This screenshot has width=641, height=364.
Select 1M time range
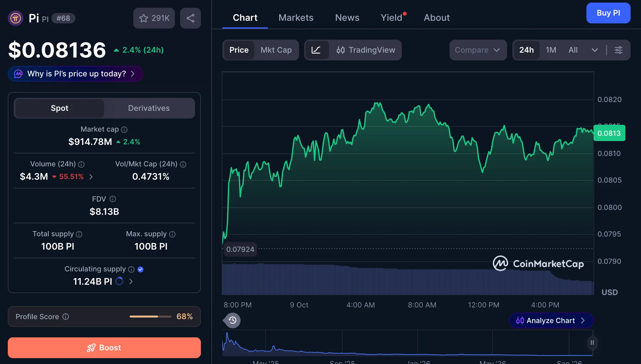(551, 50)
